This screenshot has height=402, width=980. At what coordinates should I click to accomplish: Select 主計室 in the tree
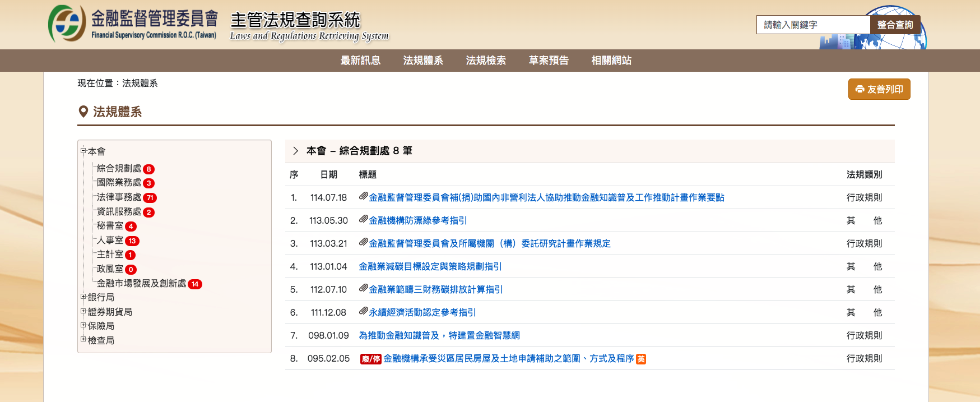(x=110, y=255)
